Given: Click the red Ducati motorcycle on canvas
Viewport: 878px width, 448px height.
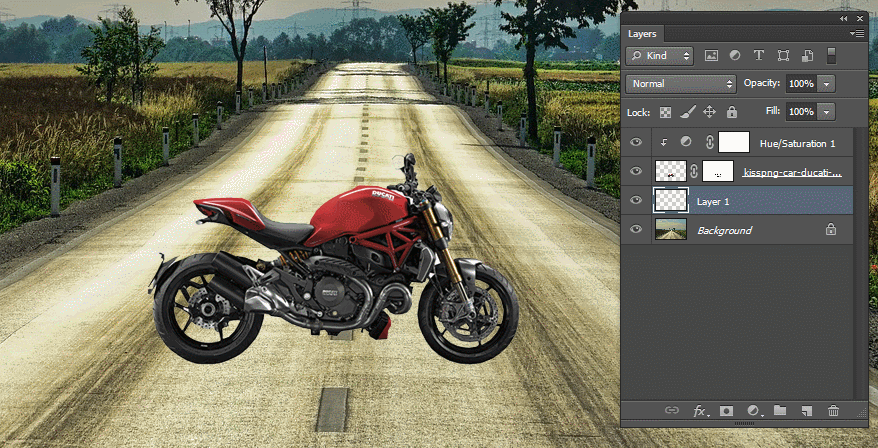Looking at the screenshot, I should (335, 258).
